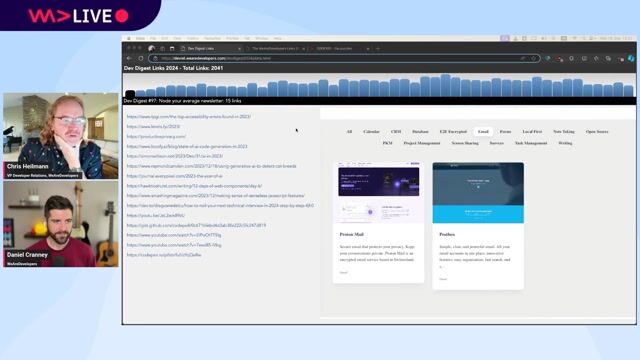Image resolution: width=640 pixels, height=360 pixels.
Task: Select the CRM category filter
Action: [x=396, y=131]
